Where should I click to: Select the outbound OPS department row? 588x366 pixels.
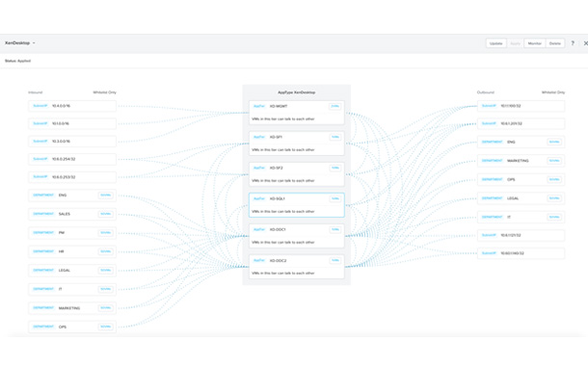click(521, 179)
